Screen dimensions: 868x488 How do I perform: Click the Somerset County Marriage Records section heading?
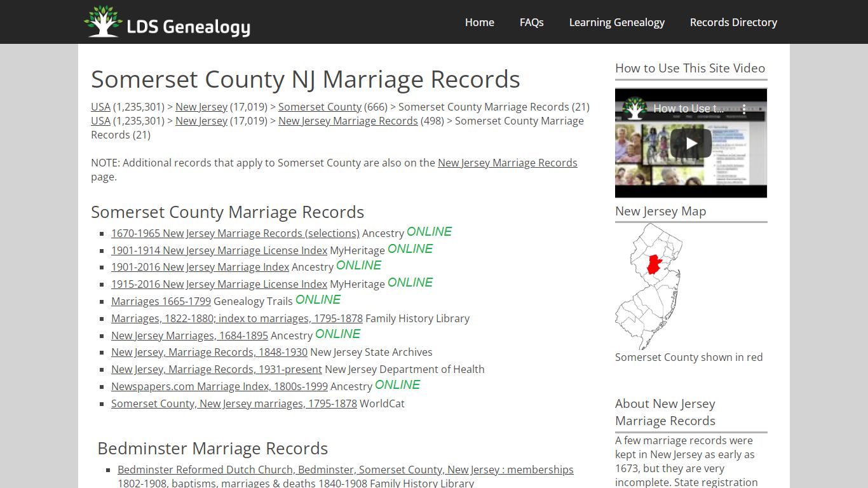[x=227, y=212]
